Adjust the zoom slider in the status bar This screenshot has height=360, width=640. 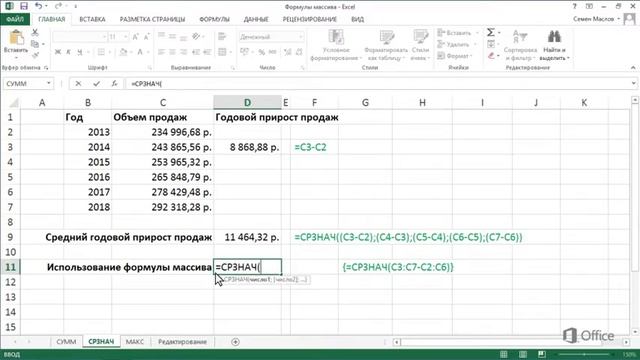point(584,354)
